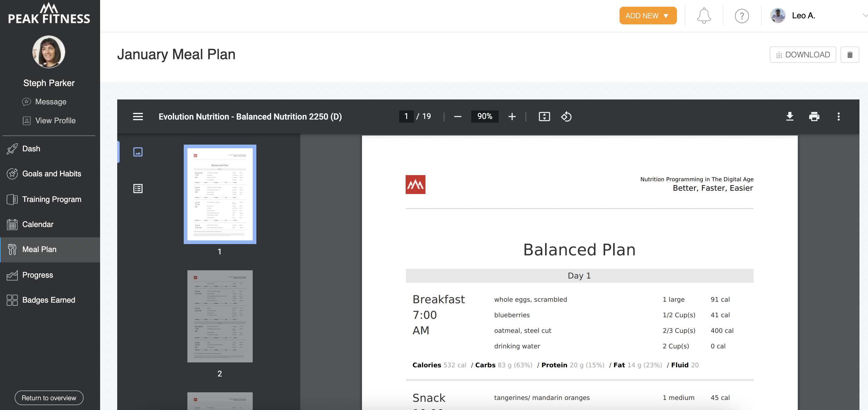868x410 pixels.
Task: Click the PDF page number field
Action: pyautogui.click(x=406, y=117)
